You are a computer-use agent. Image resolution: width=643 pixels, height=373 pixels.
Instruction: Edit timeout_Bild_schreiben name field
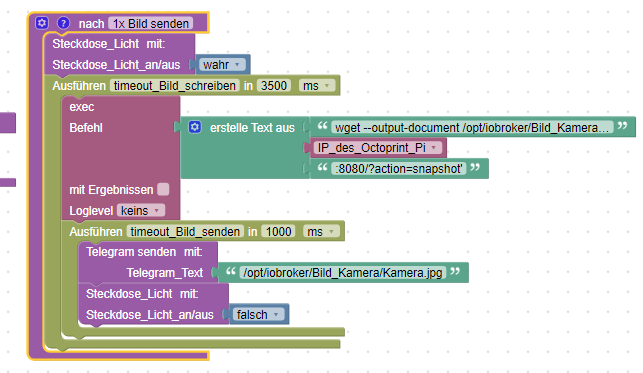tap(175, 86)
